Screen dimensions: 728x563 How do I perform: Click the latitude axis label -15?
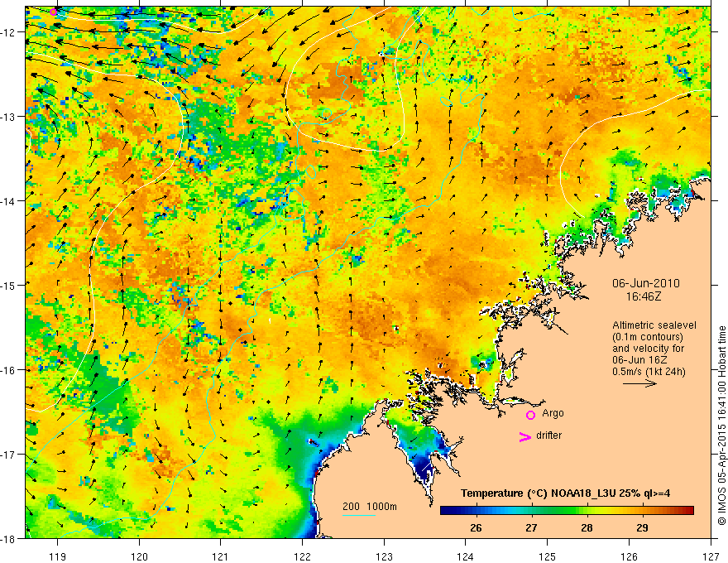coord(9,285)
